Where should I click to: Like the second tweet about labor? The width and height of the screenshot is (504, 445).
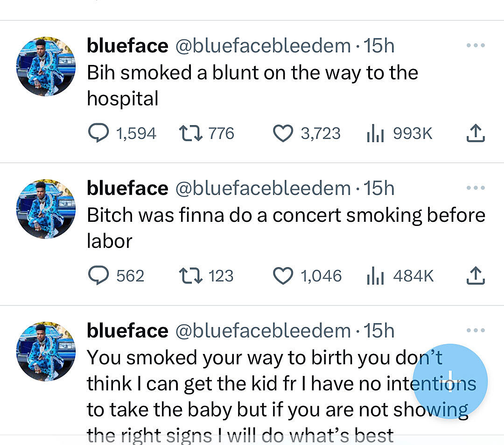283,275
